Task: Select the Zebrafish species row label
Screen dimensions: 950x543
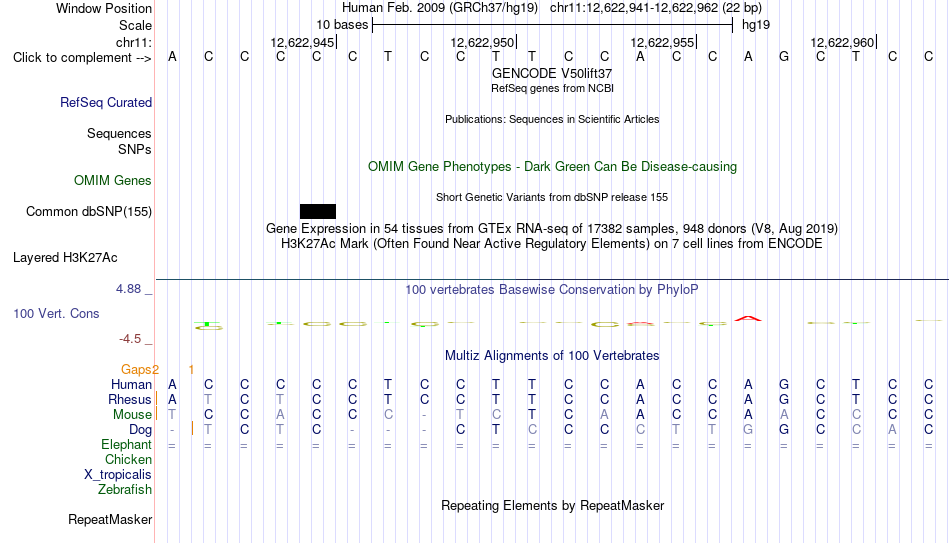Action: pos(125,489)
